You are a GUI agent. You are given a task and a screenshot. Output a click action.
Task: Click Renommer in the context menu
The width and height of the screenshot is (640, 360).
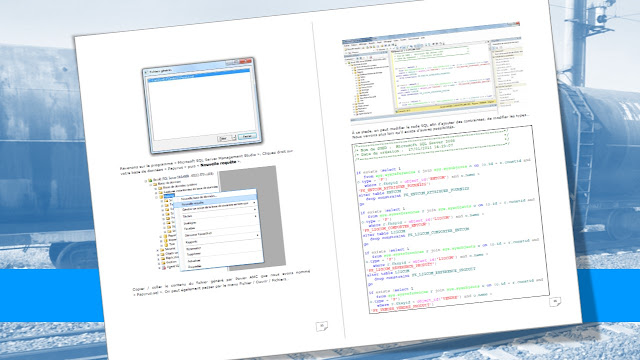click(x=193, y=248)
